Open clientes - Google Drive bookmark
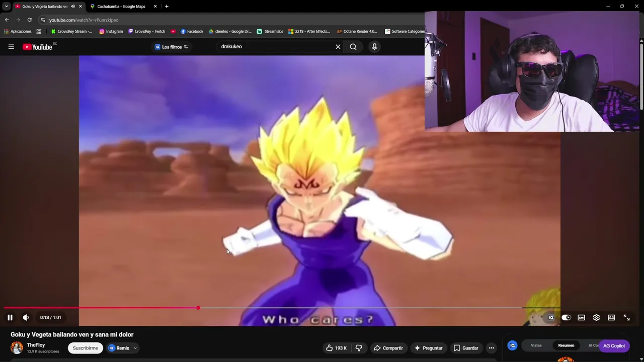This screenshot has height=362, width=644. [229, 31]
